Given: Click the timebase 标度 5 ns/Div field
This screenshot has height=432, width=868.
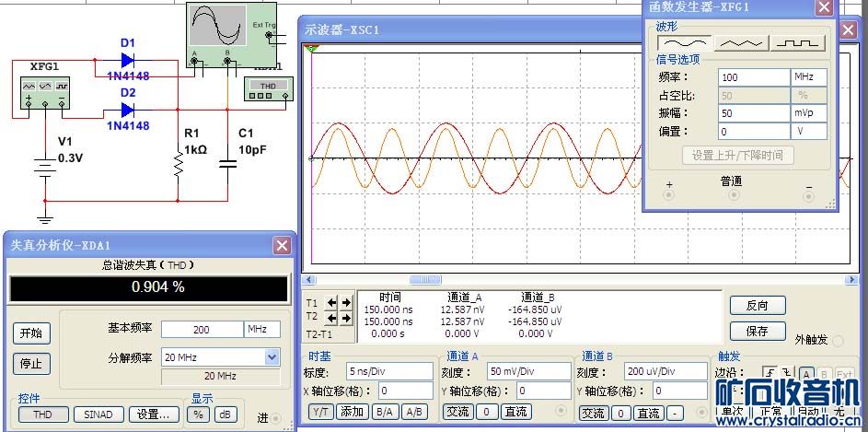Looking at the screenshot, I should (389, 371).
